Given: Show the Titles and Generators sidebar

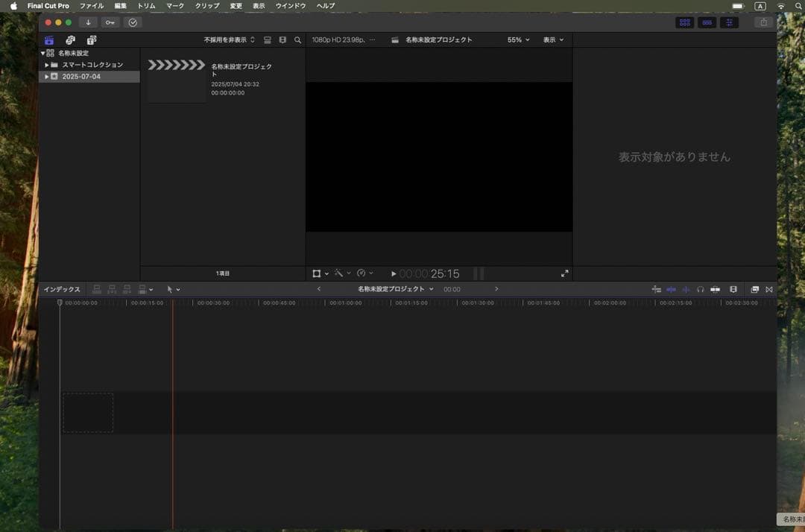Looking at the screenshot, I should pyautogui.click(x=92, y=40).
